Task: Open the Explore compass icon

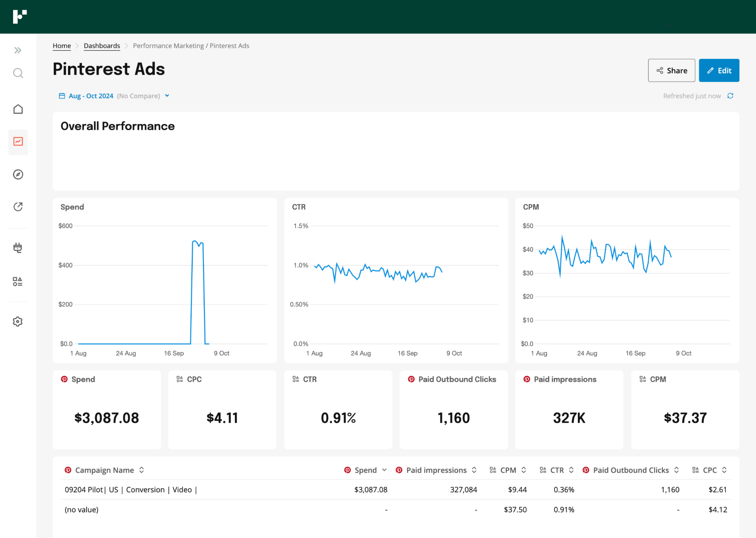Action: [18, 175]
